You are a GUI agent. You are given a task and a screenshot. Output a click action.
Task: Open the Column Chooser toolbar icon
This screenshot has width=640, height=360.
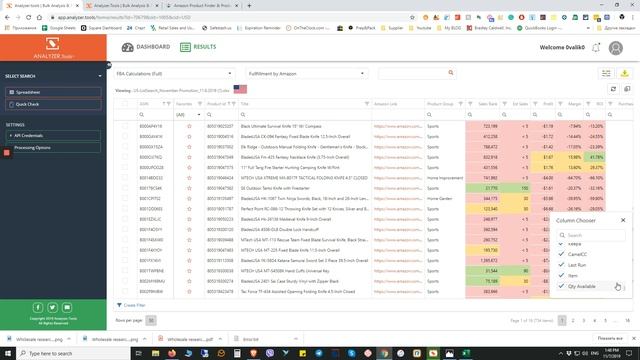tap(606, 73)
